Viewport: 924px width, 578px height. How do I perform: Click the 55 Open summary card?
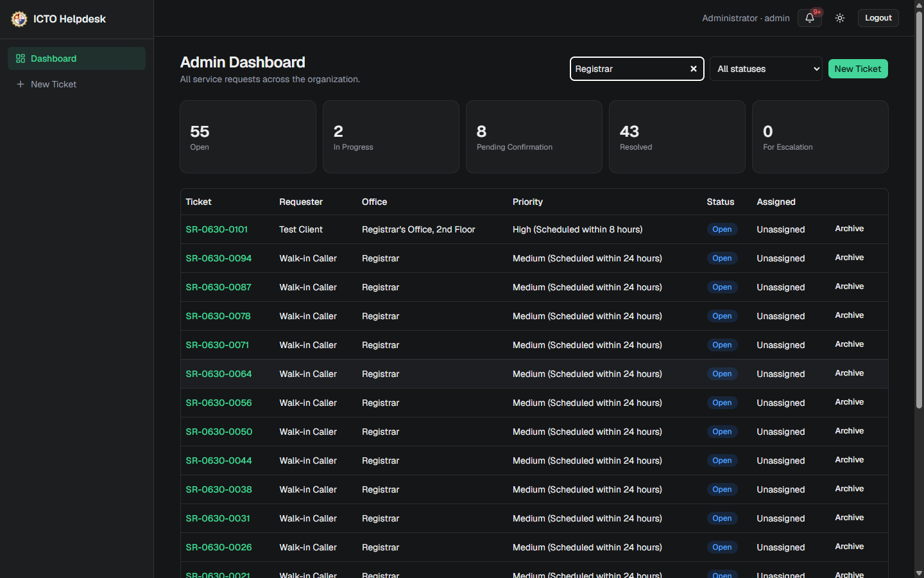(x=248, y=137)
